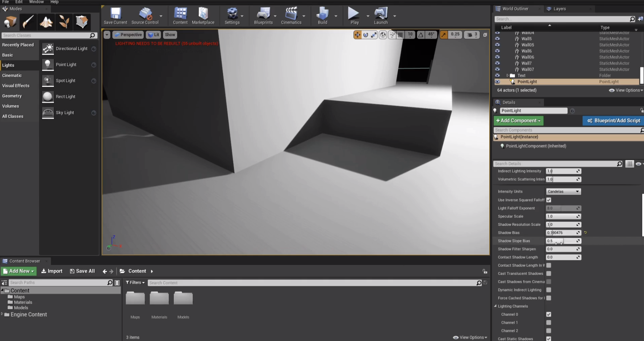Open the Marketplace from the toolbar
The width and height of the screenshot is (644, 341).
[203, 13]
